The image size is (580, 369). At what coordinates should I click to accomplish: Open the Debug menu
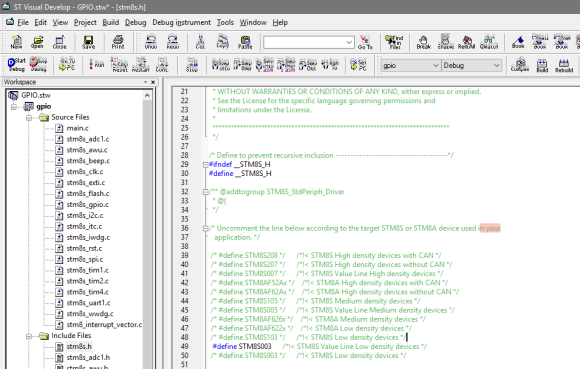(135, 23)
